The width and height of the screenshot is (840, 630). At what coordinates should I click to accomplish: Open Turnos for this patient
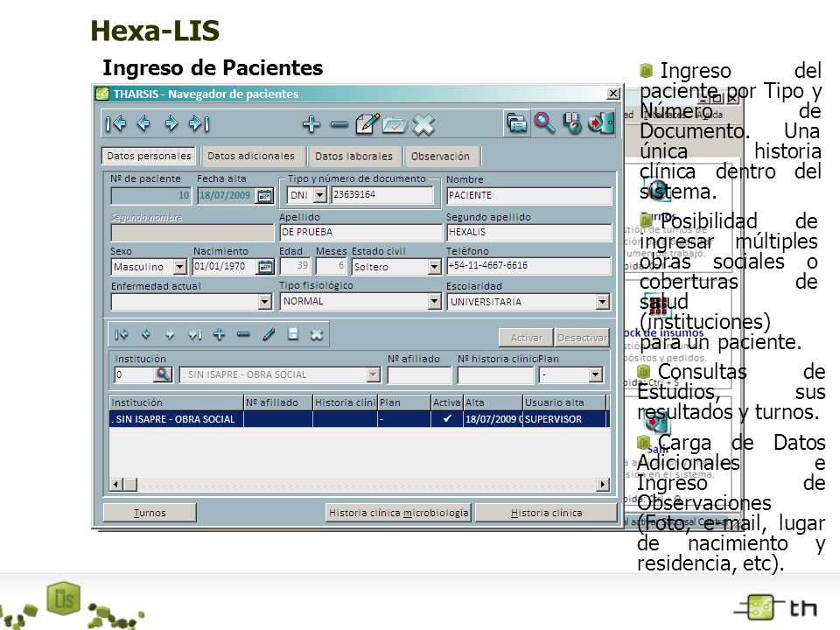[150, 513]
